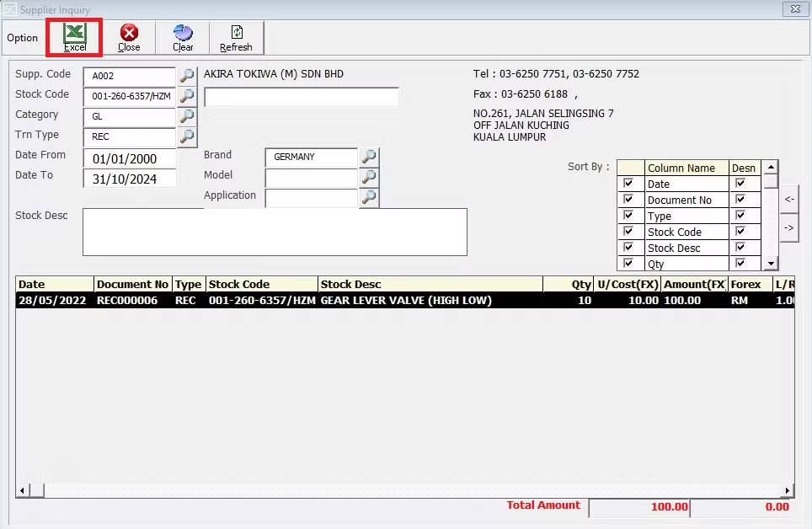Close the Supplier Inquiry window
The width and height of the screenshot is (812, 529).
(795, 8)
